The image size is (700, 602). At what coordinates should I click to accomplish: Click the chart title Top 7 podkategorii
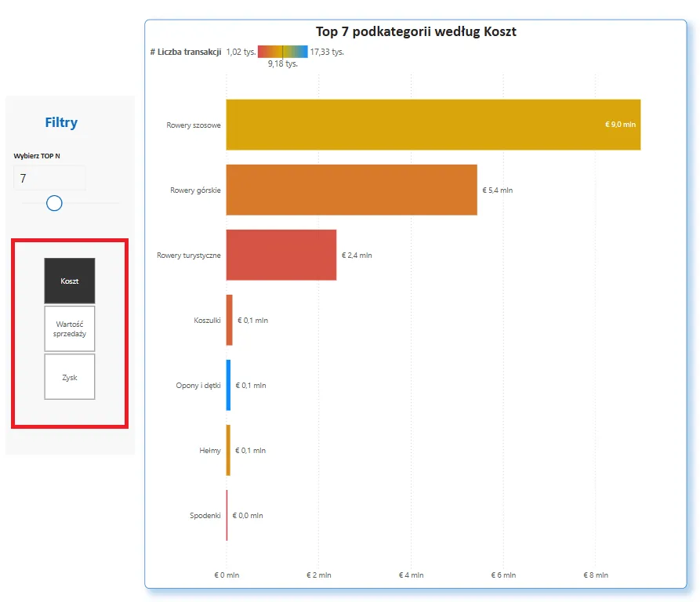[415, 31]
